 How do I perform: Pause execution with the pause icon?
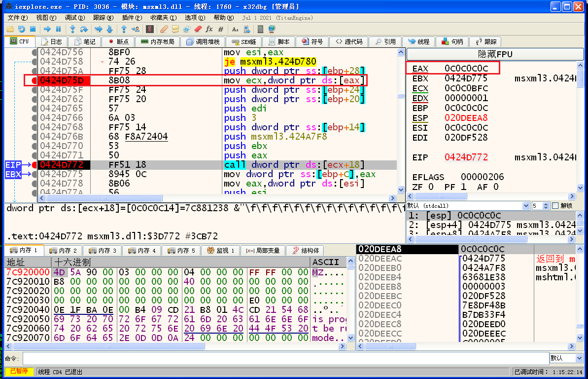tap(59, 29)
